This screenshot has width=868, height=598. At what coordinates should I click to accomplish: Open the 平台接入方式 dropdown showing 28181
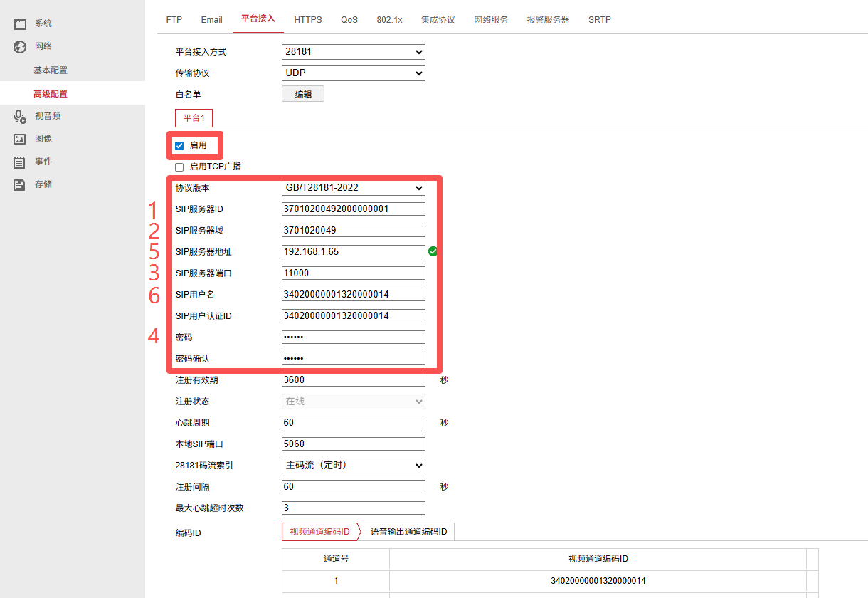[x=354, y=52]
